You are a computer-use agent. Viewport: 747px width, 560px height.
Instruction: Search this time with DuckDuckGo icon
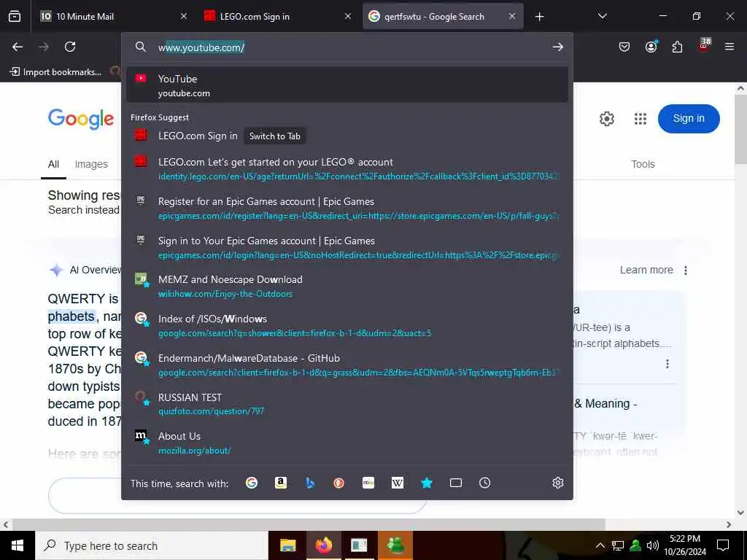pyautogui.click(x=338, y=483)
